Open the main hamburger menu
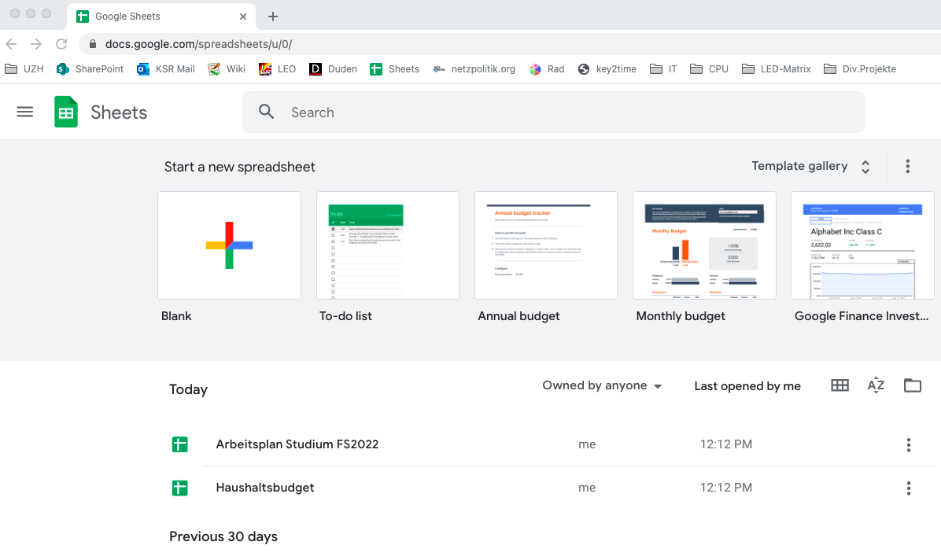The image size is (941, 560). (25, 112)
